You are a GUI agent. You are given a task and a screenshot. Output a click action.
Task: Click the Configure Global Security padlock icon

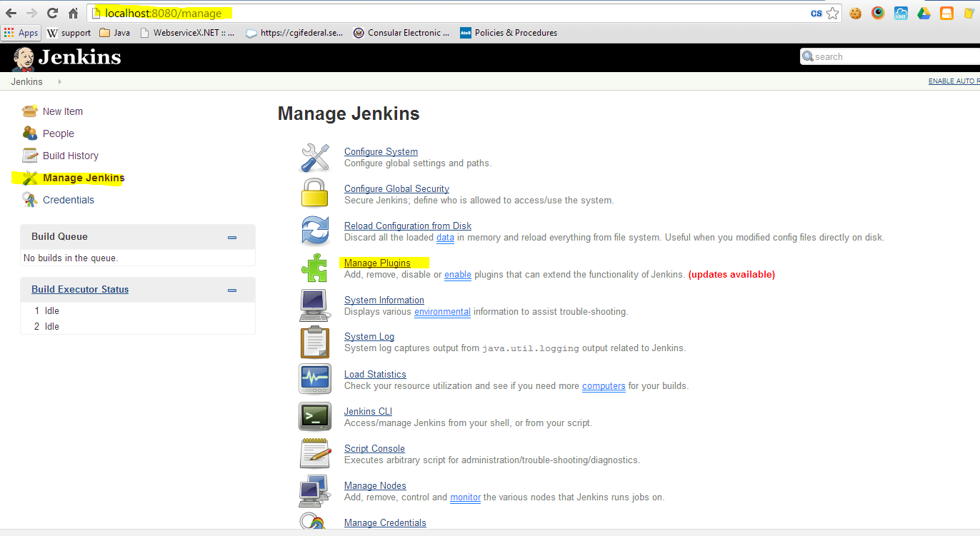[x=314, y=194]
